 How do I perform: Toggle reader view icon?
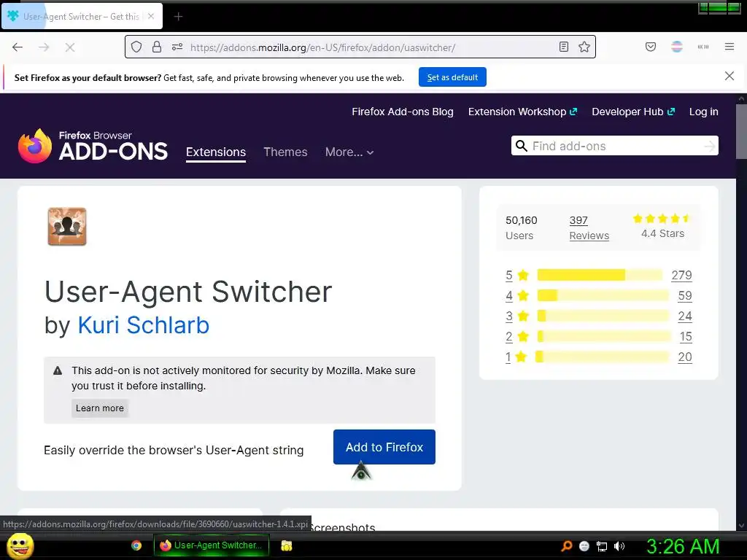(x=564, y=47)
